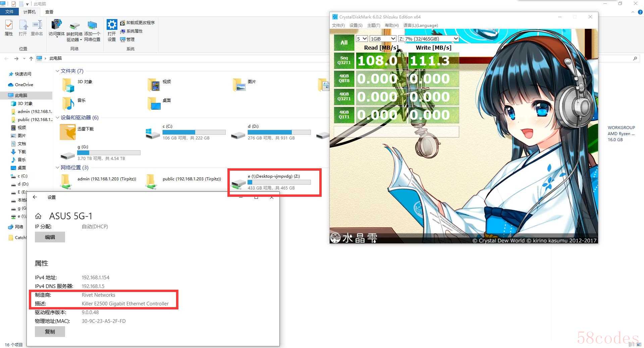Go forward with the Explorer forward arrow
The height and width of the screenshot is (348, 644).
[16, 59]
